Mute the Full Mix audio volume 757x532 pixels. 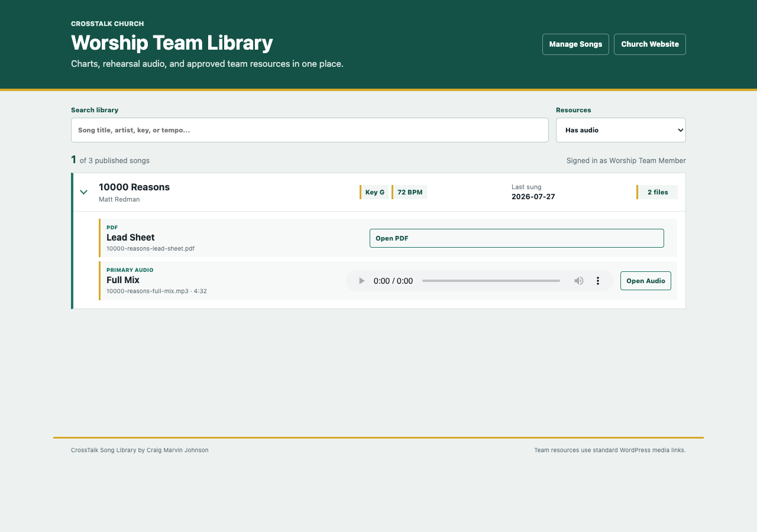(579, 281)
